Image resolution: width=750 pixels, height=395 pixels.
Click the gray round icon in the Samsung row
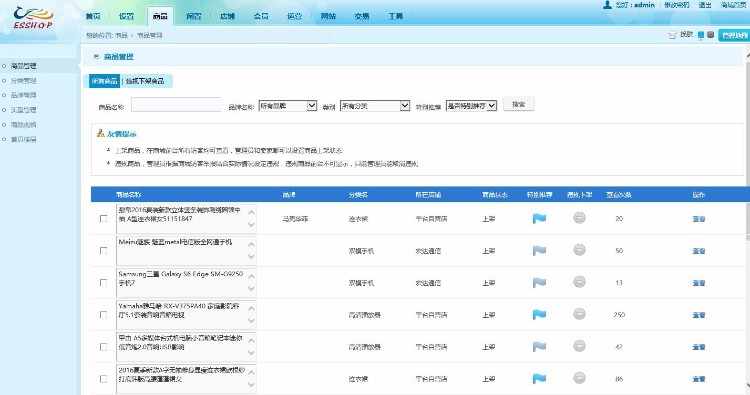579,282
